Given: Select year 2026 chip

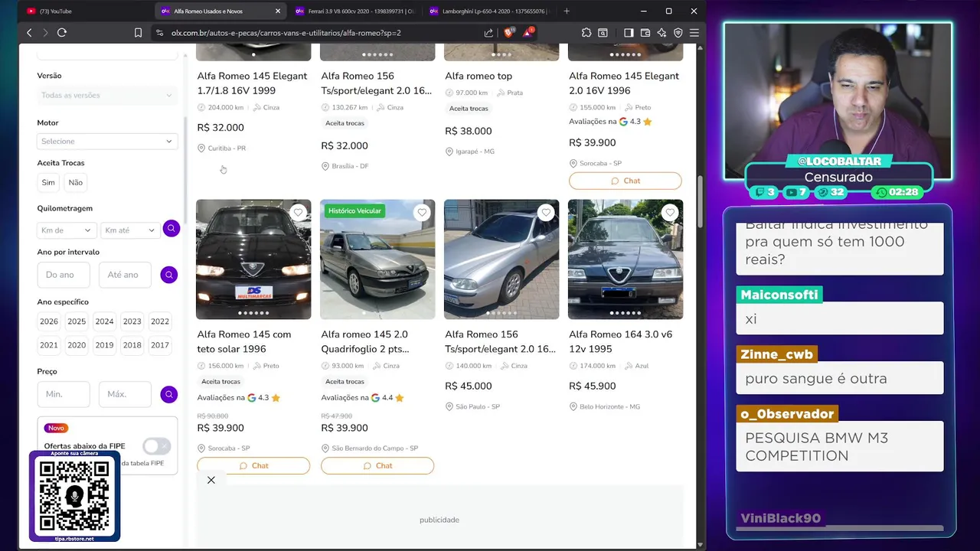Looking at the screenshot, I should pos(49,321).
